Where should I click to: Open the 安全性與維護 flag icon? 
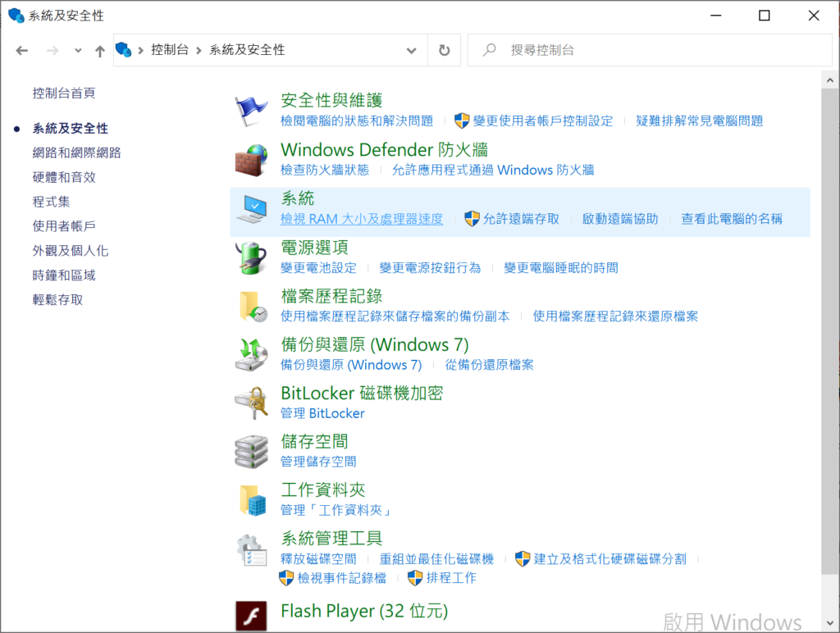pyautogui.click(x=251, y=111)
